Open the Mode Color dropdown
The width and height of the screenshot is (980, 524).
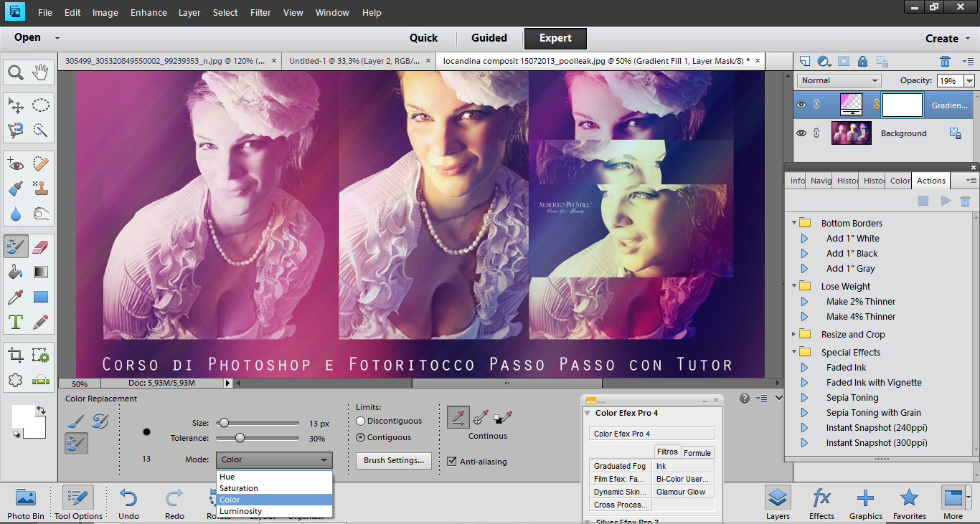point(274,460)
